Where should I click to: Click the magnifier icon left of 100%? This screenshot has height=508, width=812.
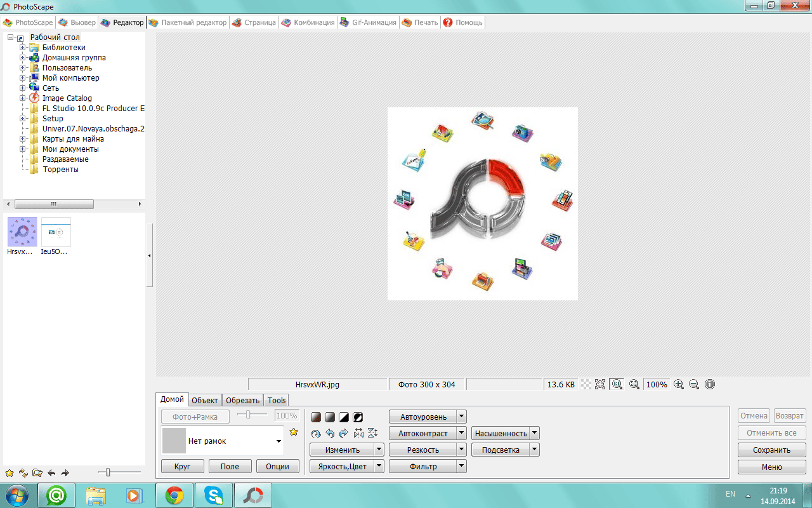click(x=634, y=384)
